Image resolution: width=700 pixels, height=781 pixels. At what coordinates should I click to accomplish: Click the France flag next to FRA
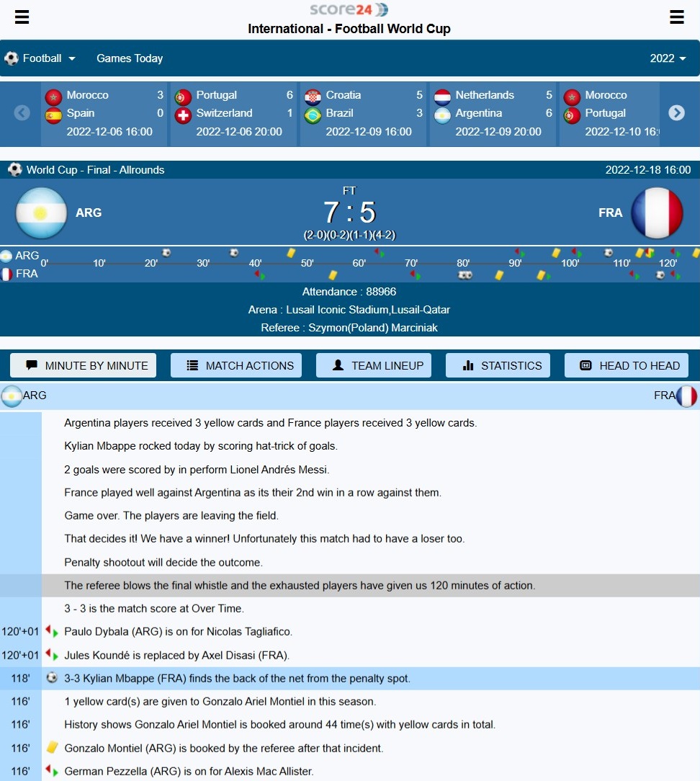click(657, 213)
